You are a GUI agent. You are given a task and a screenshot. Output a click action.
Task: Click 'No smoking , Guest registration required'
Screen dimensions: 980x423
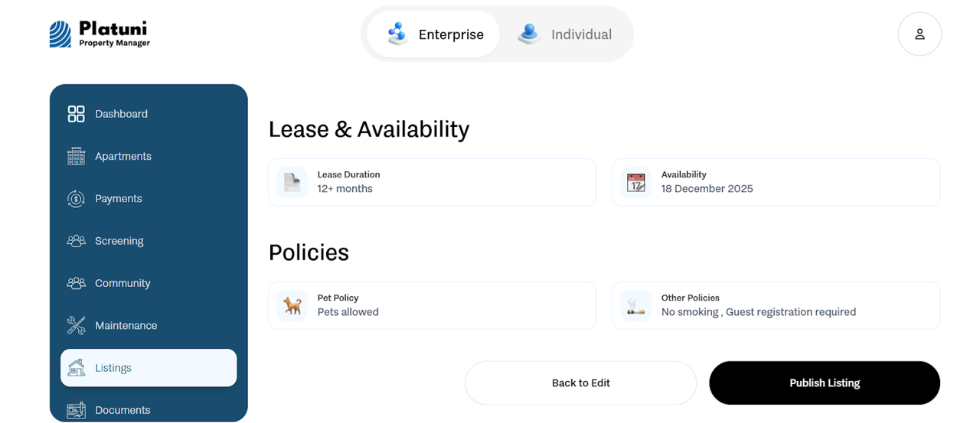tap(759, 312)
